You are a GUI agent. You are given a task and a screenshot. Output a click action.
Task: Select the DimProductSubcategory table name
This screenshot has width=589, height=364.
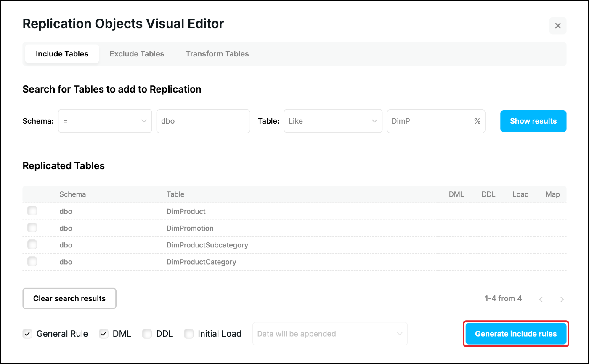pos(207,245)
